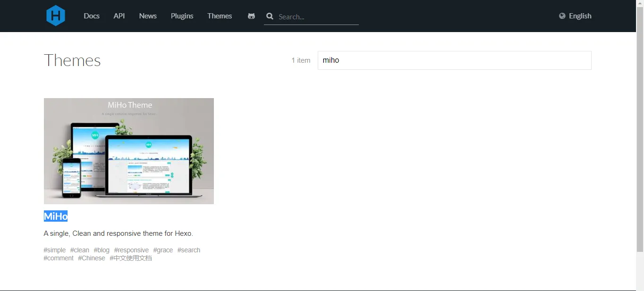Open the MiHo theme title link
The width and height of the screenshot is (644, 291).
pyautogui.click(x=56, y=216)
